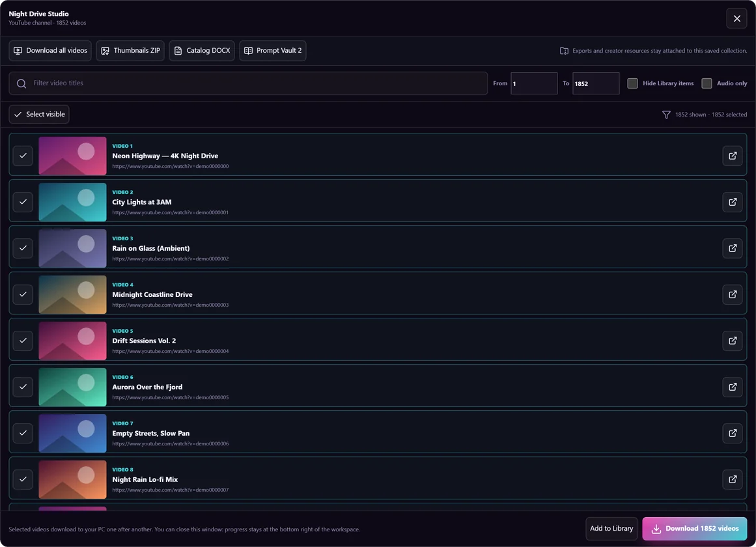The width and height of the screenshot is (756, 547).
Task: Deselect Midnight Coastline Drive checkbox
Action: tap(23, 295)
